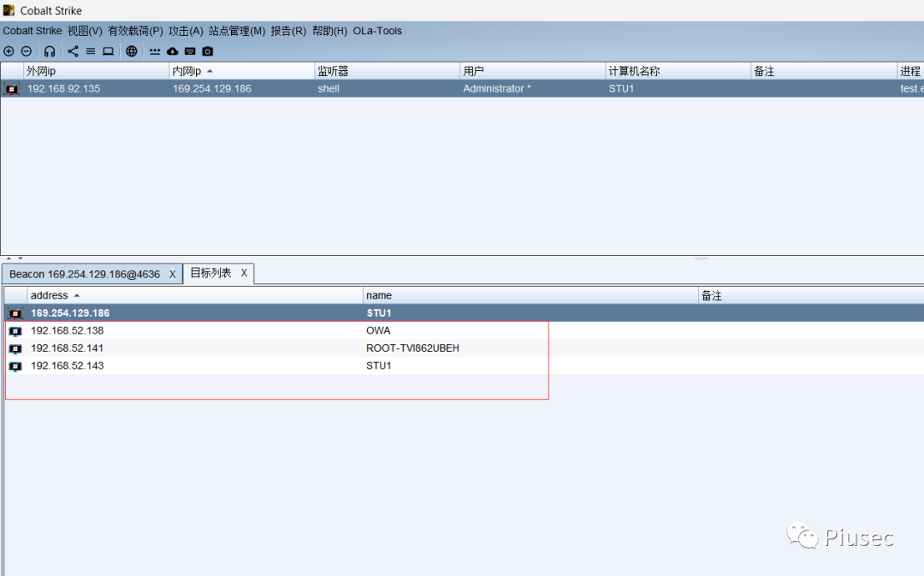The height and width of the screenshot is (576, 924).
Task: Sort sessions by 内网ip column
Action: pos(241,71)
